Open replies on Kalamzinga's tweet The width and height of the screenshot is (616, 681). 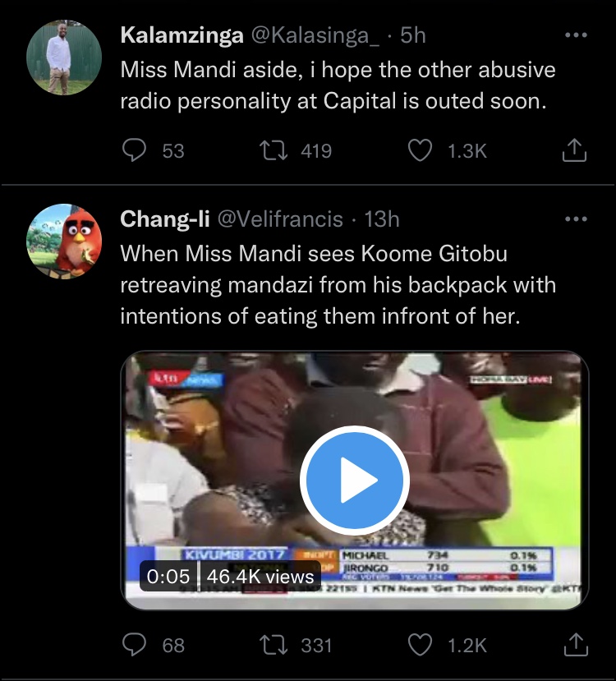coord(134,150)
